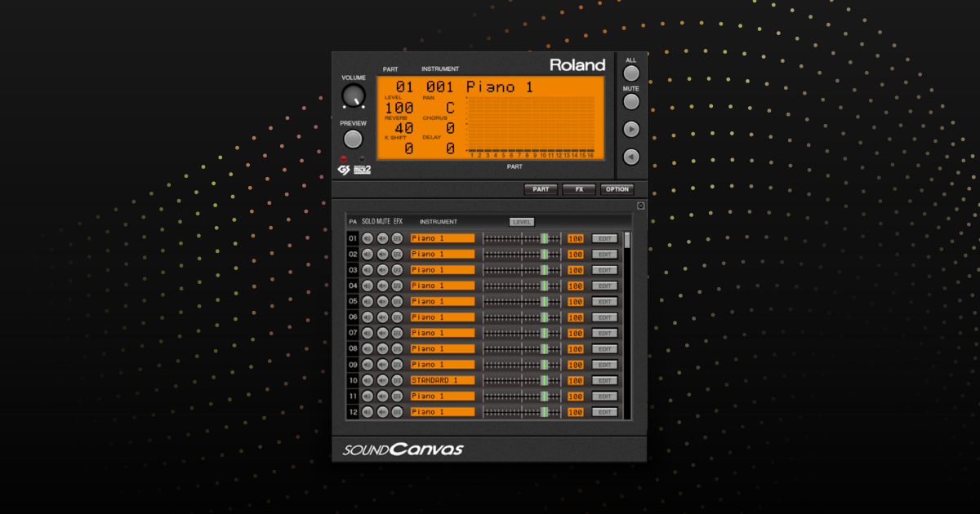Screen dimensions: 980x514
Task: Open EFX settings for part 03
Action: click(x=399, y=270)
